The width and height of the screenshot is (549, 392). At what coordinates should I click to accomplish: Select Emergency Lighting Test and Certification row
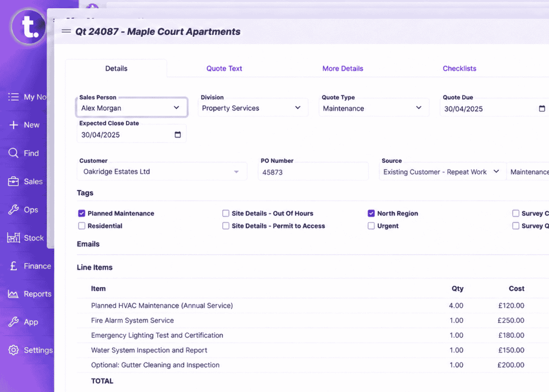coord(157,335)
